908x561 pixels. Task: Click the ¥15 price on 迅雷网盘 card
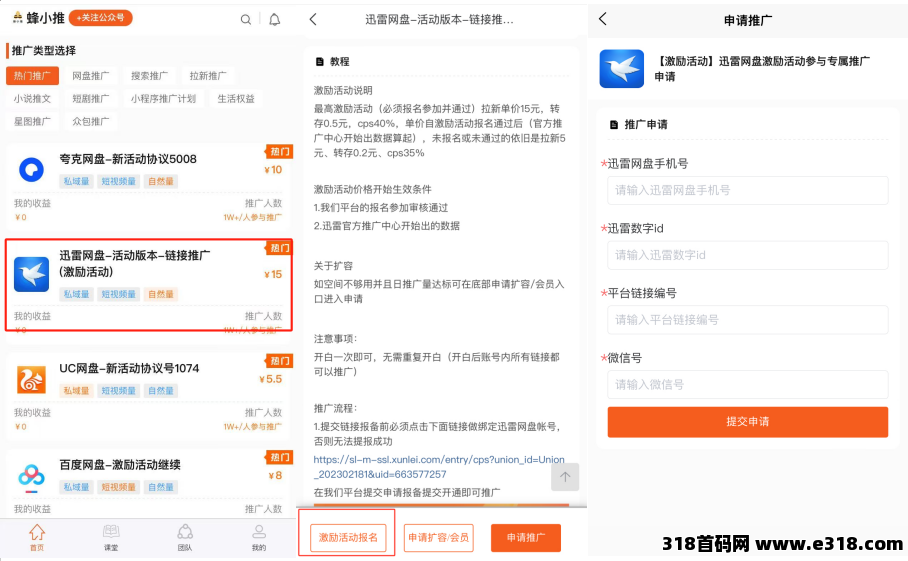[x=273, y=274]
